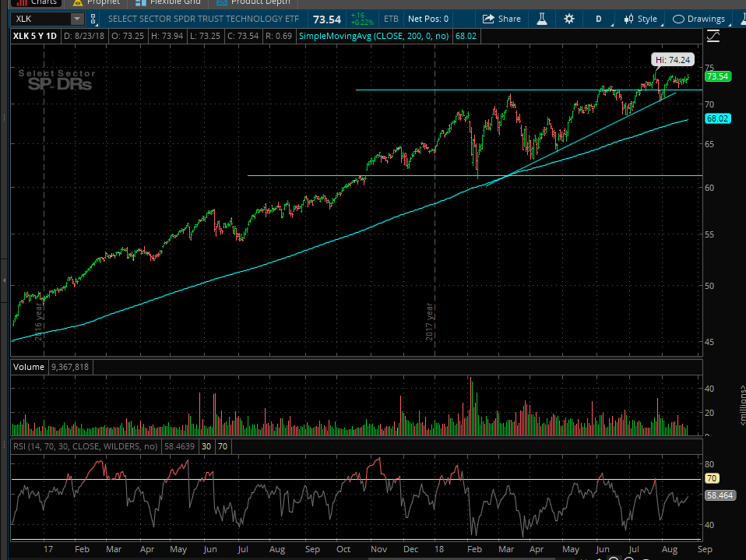Click the volume value 9,367,818

[70, 367]
